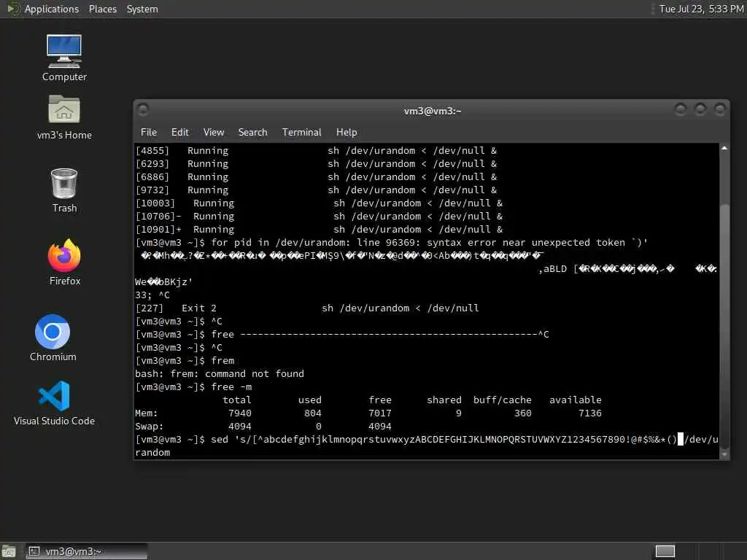747x560 pixels.
Task: Click the Mem total value 7940
Action: coord(239,413)
